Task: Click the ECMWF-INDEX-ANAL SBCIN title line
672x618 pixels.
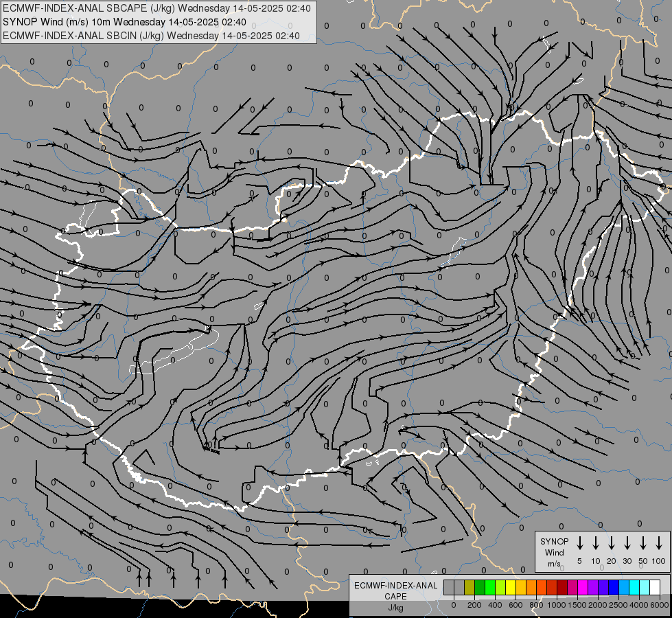Action: click(x=151, y=36)
